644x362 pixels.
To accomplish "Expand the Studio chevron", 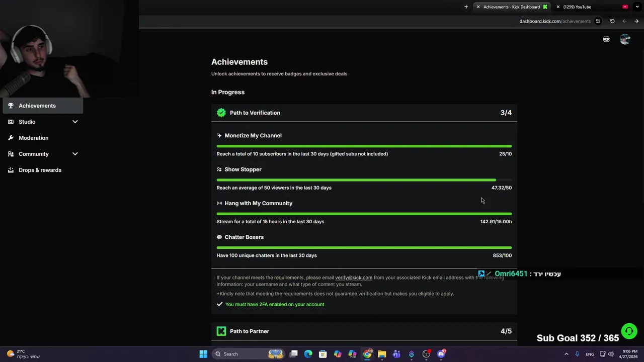I will [x=75, y=122].
